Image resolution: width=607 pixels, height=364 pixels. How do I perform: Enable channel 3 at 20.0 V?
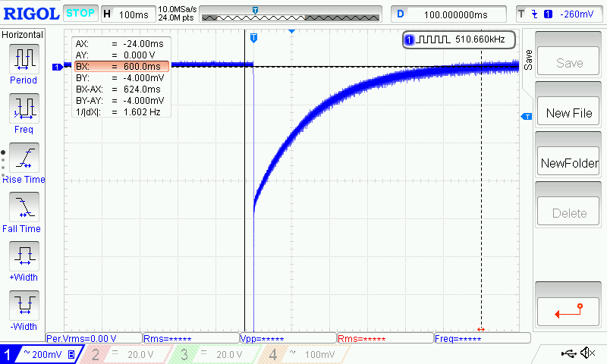point(215,354)
